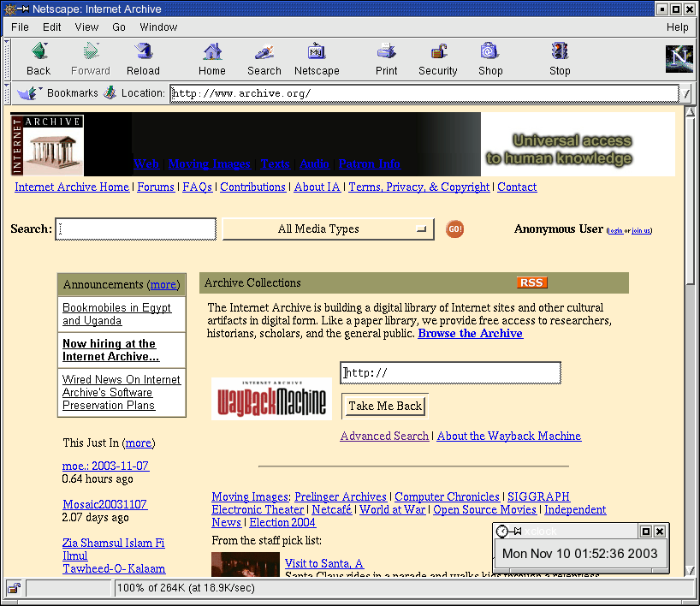The height and width of the screenshot is (606, 700).
Task: Click the Shop toolbar icon
Action: coord(490,51)
